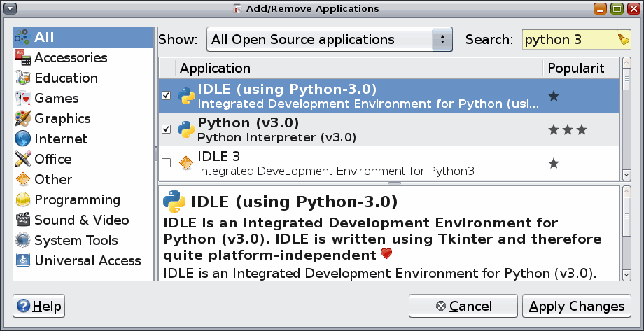Select the Accessories category icon
Viewport: 644px width, 331px height.
pos(22,58)
